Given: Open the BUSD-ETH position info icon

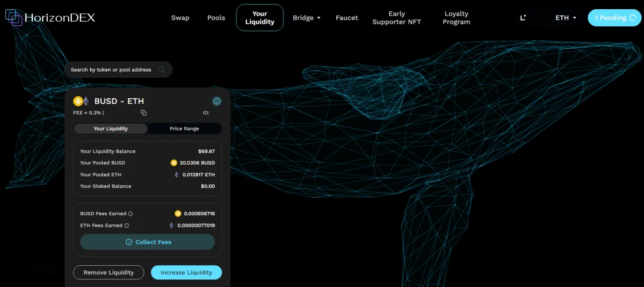Looking at the screenshot, I should (217, 101).
